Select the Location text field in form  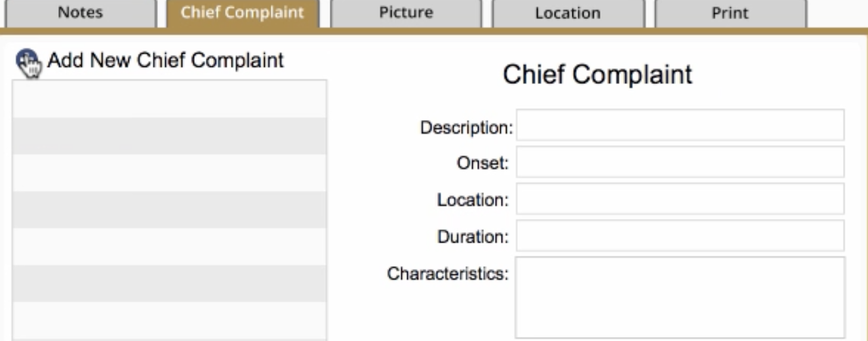coord(680,199)
